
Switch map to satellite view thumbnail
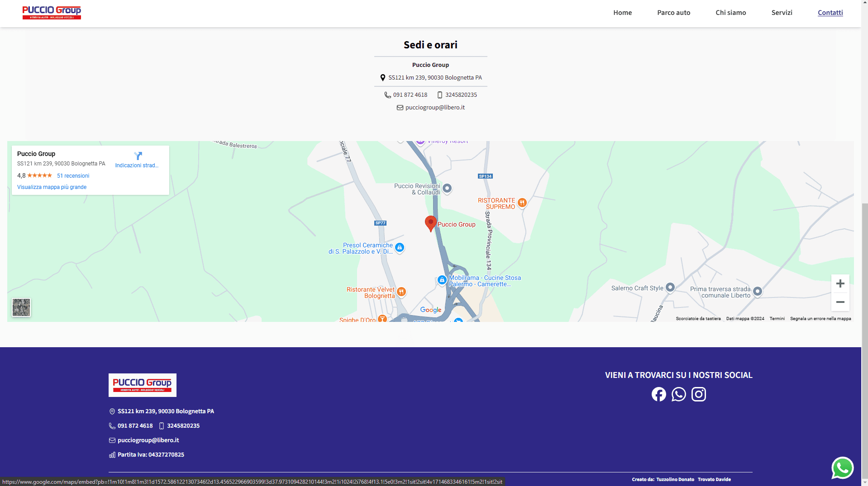(x=21, y=307)
